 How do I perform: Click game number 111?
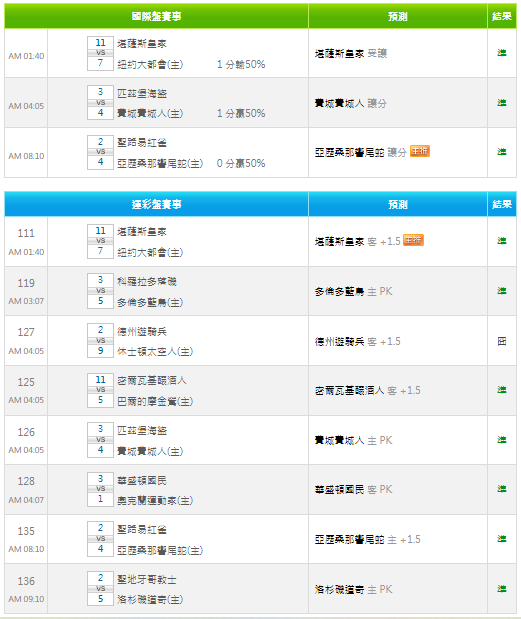coord(26,233)
